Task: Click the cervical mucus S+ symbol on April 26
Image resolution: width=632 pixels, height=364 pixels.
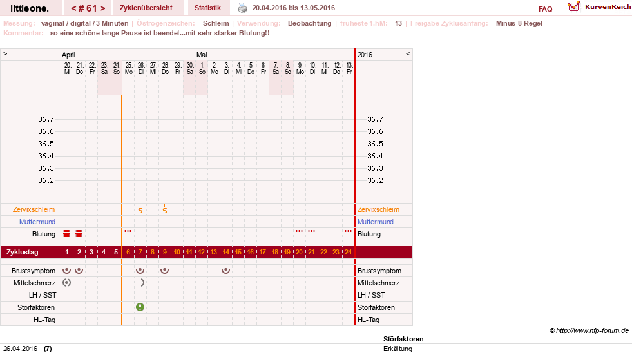Action: click(140, 209)
